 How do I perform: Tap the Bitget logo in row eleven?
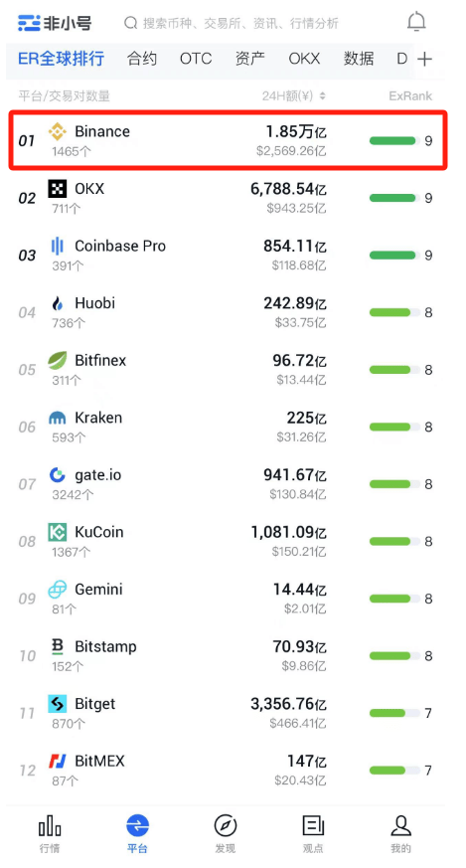coord(58,704)
